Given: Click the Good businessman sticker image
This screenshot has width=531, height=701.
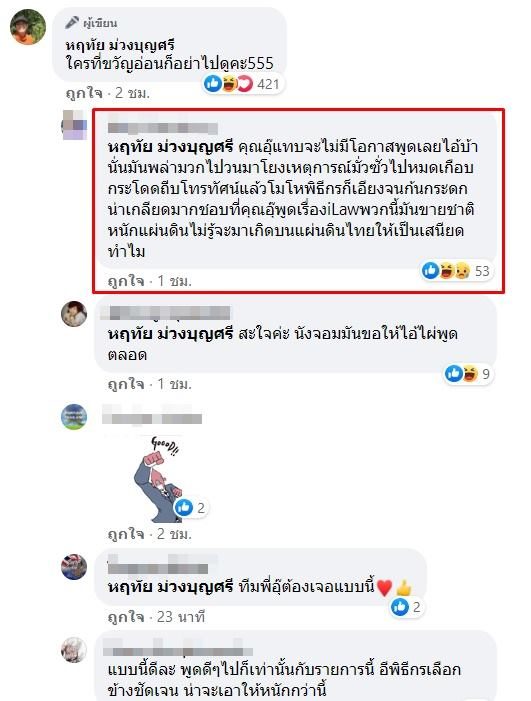Looking at the screenshot, I should [x=159, y=479].
